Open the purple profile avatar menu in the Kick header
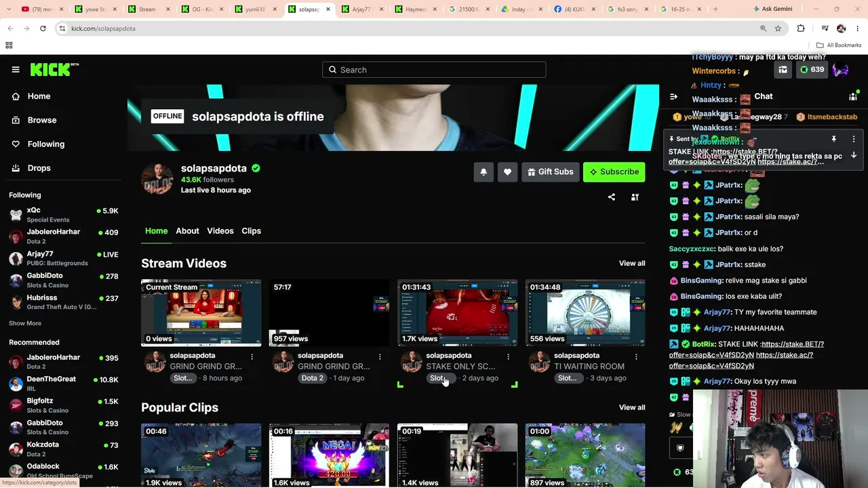Screen dimensions: 868x488 pyautogui.click(x=841, y=70)
